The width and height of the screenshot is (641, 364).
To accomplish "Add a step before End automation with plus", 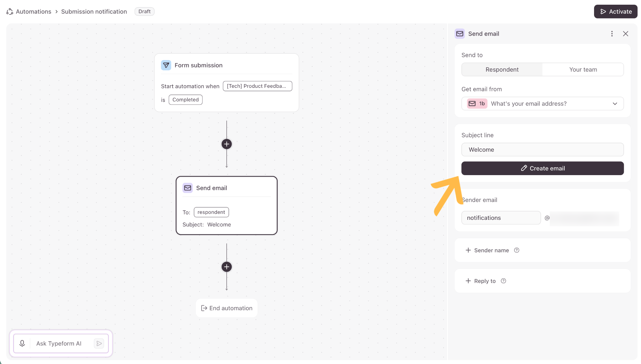I will [x=227, y=267].
